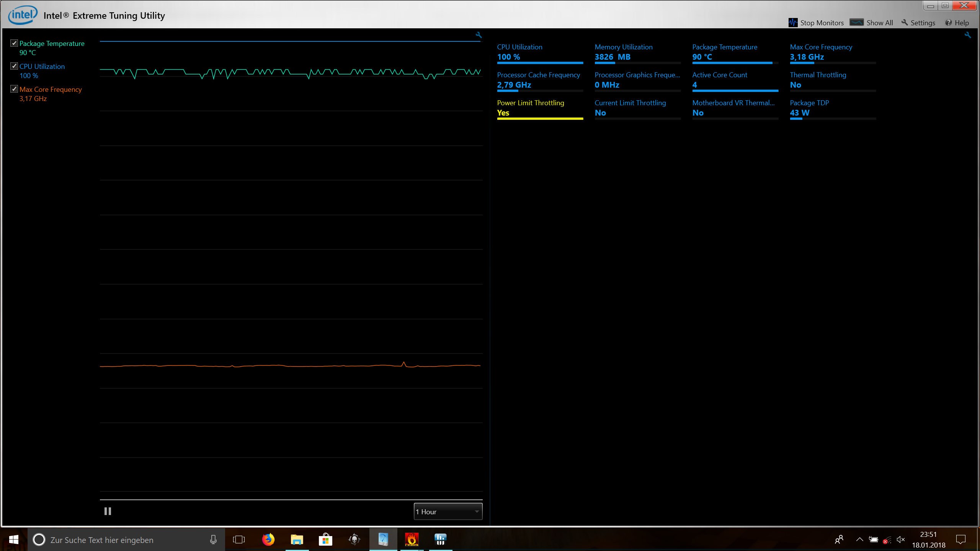The width and height of the screenshot is (980, 551).
Task: Uncheck the Max Core Frequency checkbox
Action: (x=14, y=89)
